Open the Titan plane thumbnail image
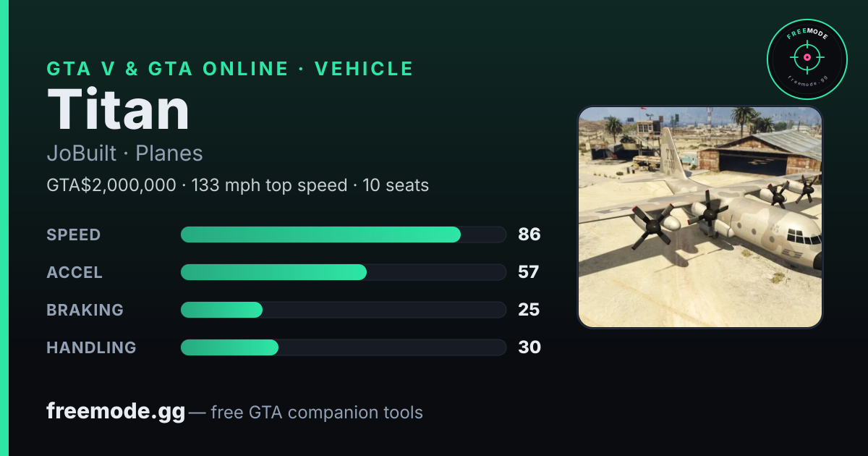This screenshot has width=868, height=456. point(700,217)
